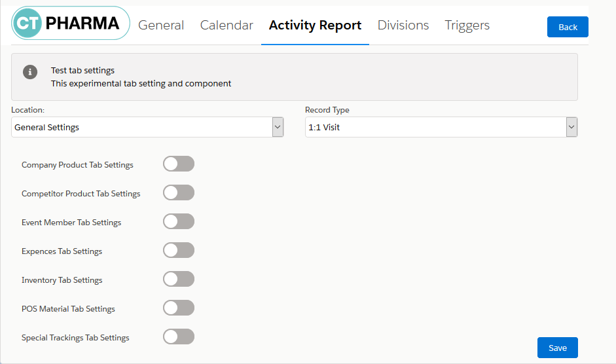Enable Company Product Tab Settings toggle
Viewport: 616px width, 364px height.
pos(179,164)
